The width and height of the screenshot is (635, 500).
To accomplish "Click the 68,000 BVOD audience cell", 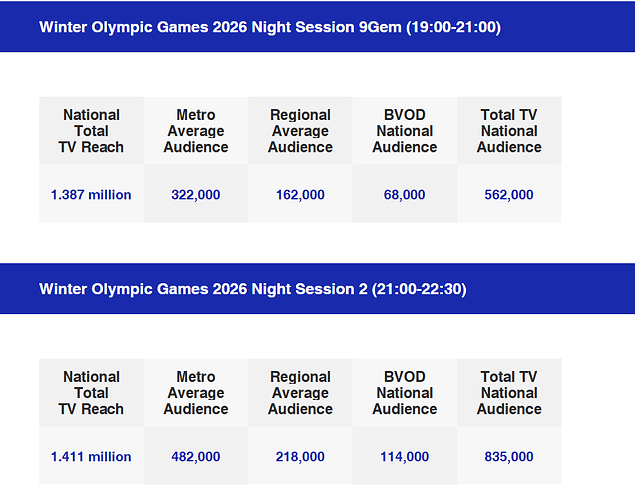I will 404,195.
